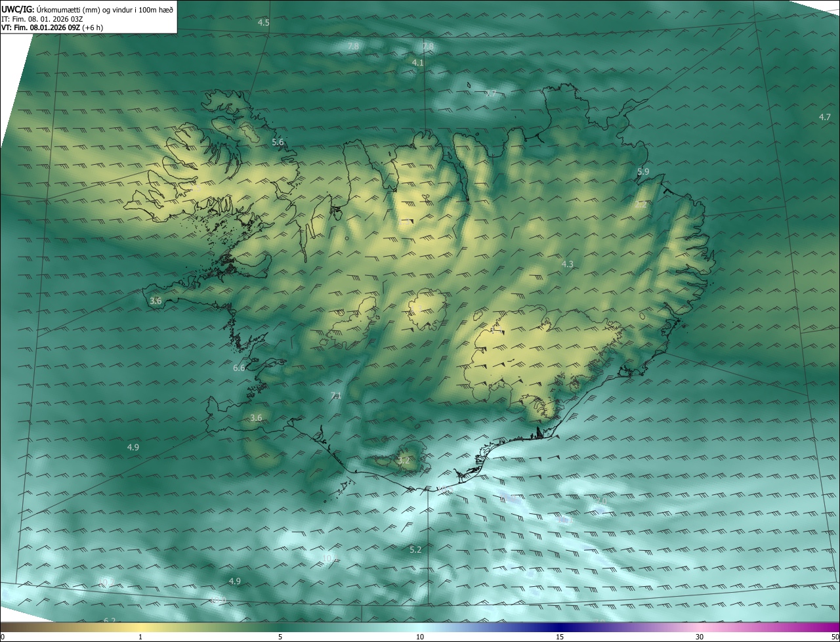Click the colorbar tick label 15
Image resolution: width=840 pixels, height=642 pixels.
pos(560,637)
